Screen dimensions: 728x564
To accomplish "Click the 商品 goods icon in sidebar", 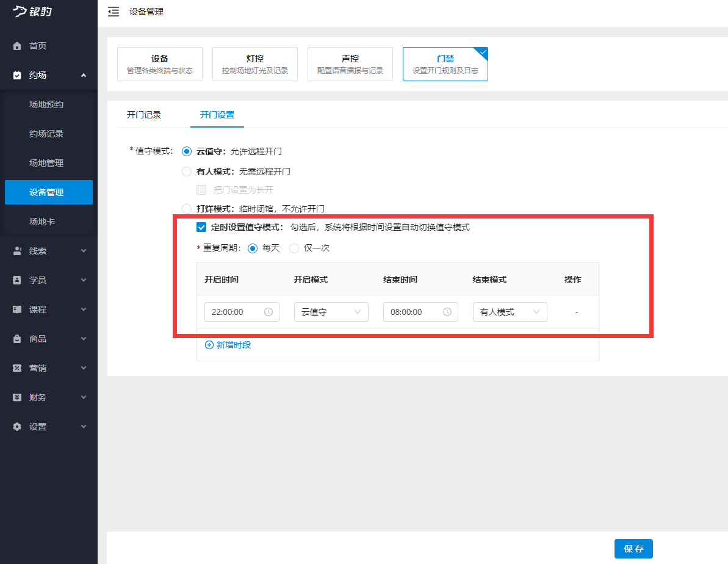I will pyautogui.click(x=16, y=338).
